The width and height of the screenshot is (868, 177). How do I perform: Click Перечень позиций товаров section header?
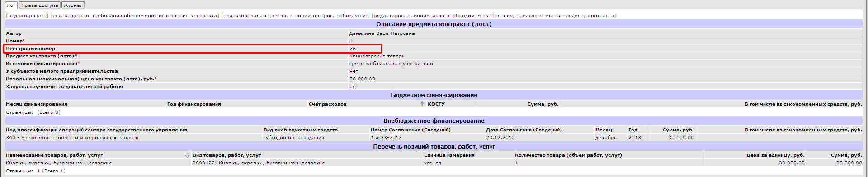point(434,147)
